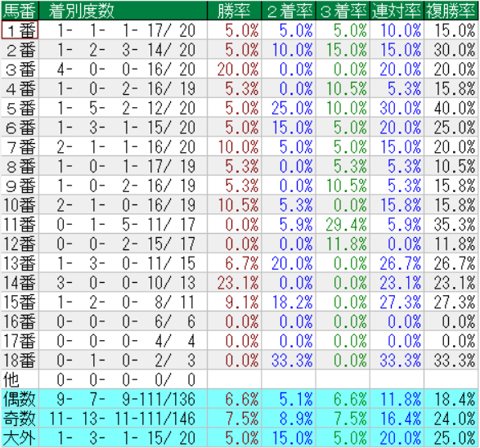Click the 複勝率 column header
The width and height of the screenshot is (480, 448).
pos(451,11)
